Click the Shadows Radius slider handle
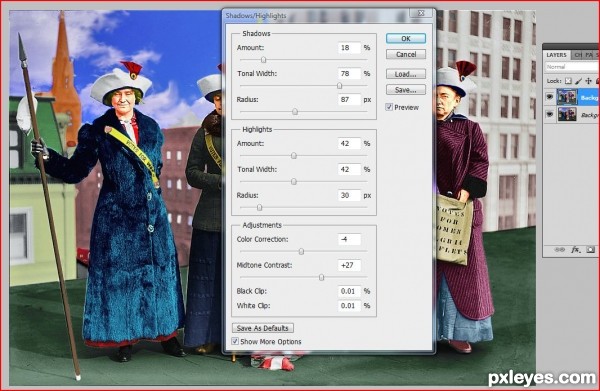The width and height of the screenshot is (600, 391). click(x=295, y=112)
